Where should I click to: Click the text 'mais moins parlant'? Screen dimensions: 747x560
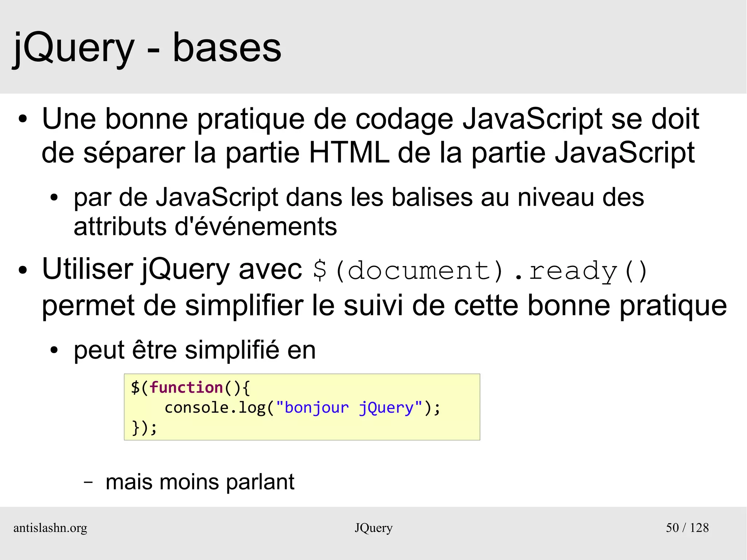200,482
